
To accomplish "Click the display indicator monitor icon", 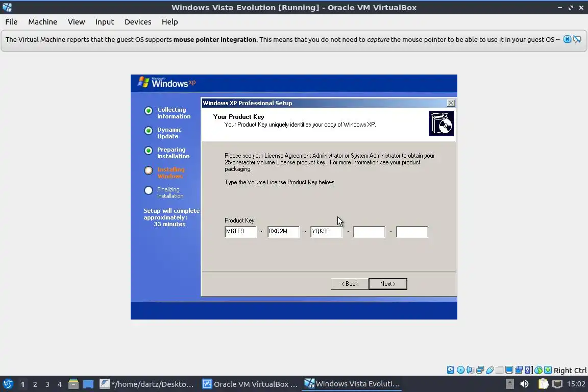I will (x=509, y=370).
